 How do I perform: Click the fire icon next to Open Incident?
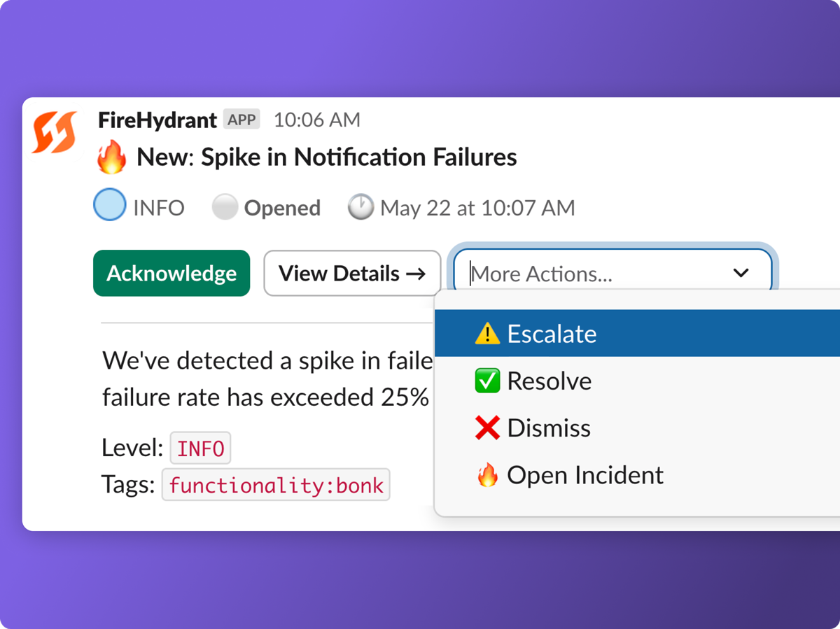tap(487, 475)
